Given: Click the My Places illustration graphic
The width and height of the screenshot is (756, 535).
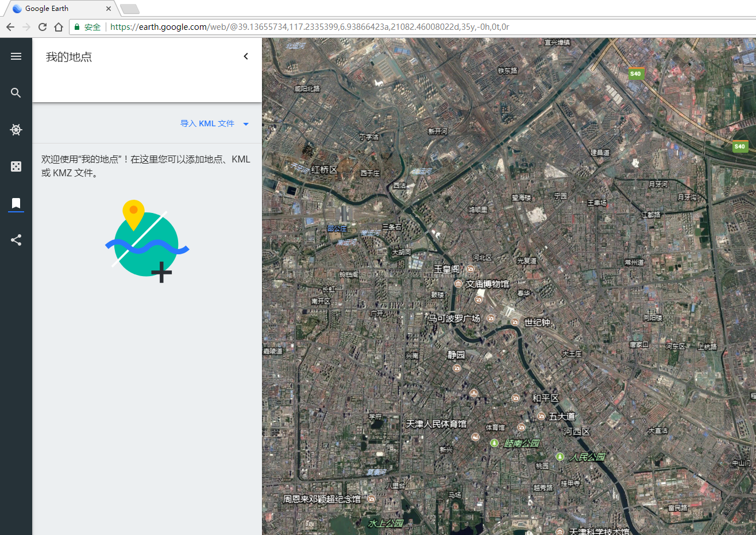Looking at the screenshot, I should coord(147,242).
